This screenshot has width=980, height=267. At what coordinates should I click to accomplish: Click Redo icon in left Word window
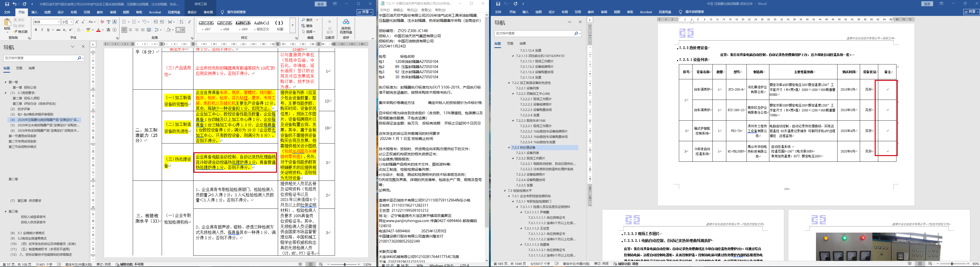tap(24, 4)
